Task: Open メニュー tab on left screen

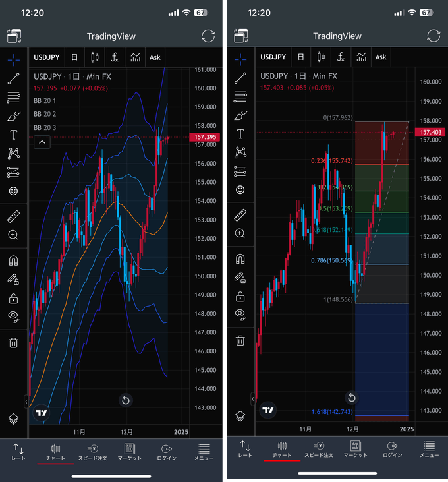Action: (204, 452)
